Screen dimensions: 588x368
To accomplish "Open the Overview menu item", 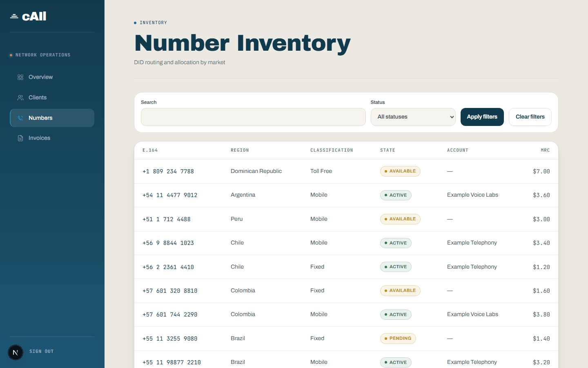I will pyautogui.click(x=52, y=77).
